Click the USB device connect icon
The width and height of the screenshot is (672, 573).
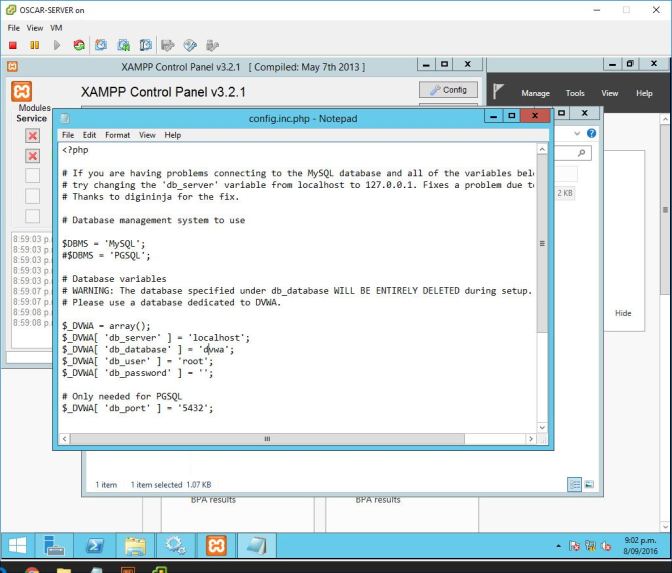(x=212, y=45)
